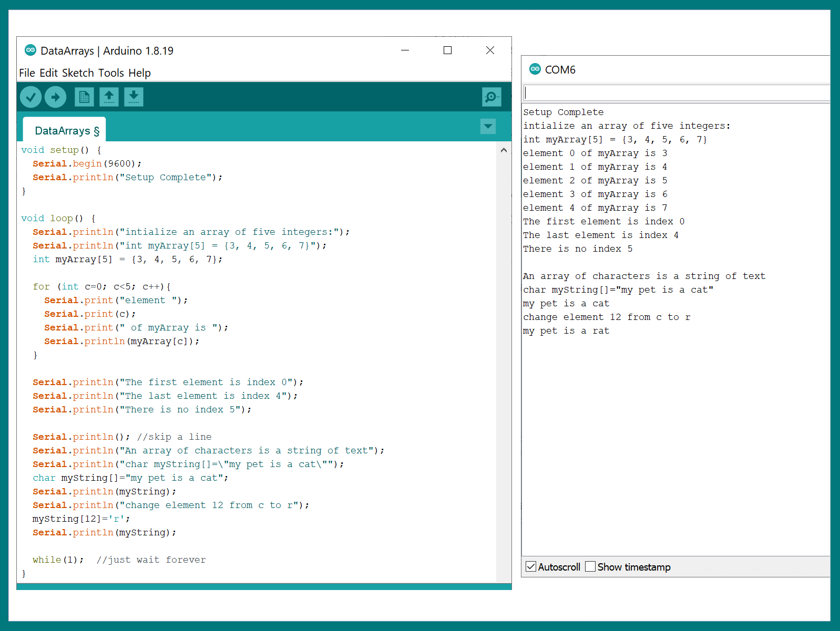This screenshot has height=631, width=840.
Task: Open a sketch with the Open icon
Action: coord(109,97)
